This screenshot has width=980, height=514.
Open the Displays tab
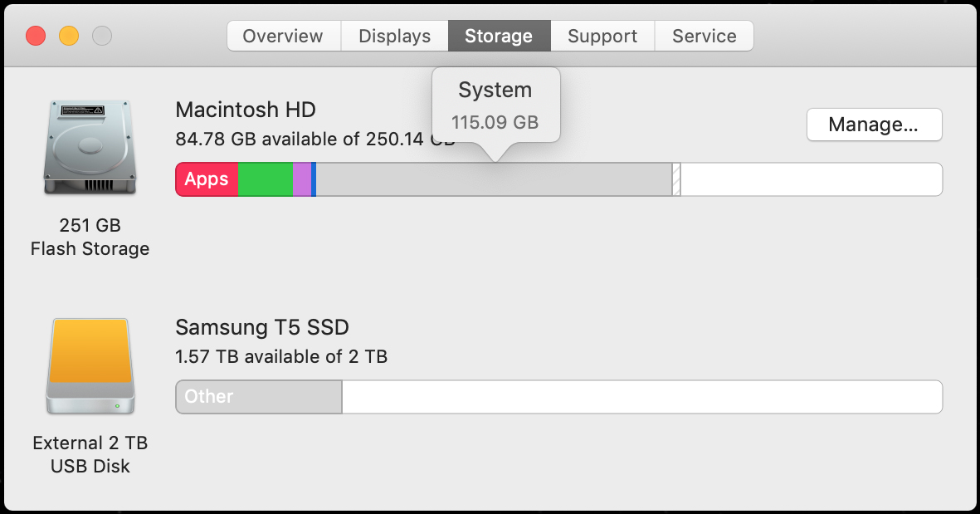point(394,37)
